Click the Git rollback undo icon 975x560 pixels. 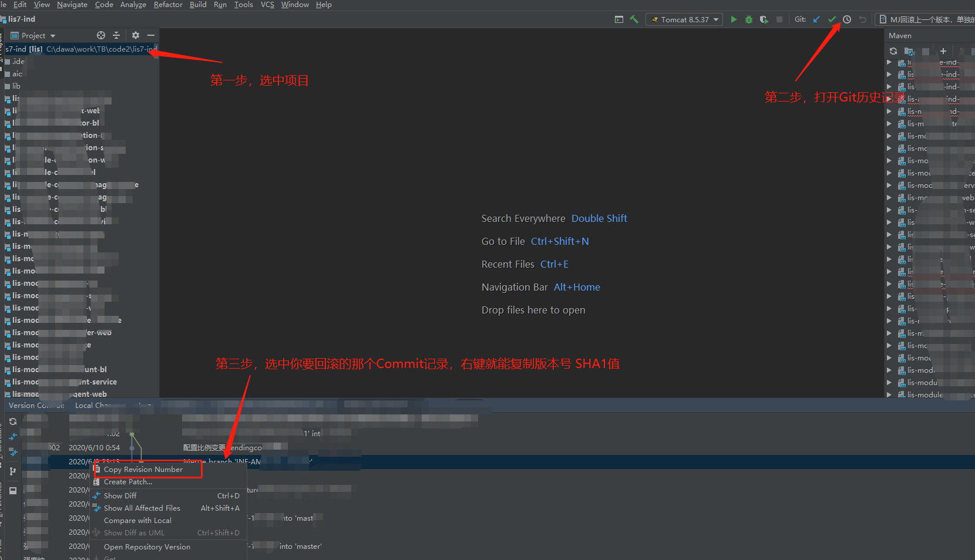[862, 19]
